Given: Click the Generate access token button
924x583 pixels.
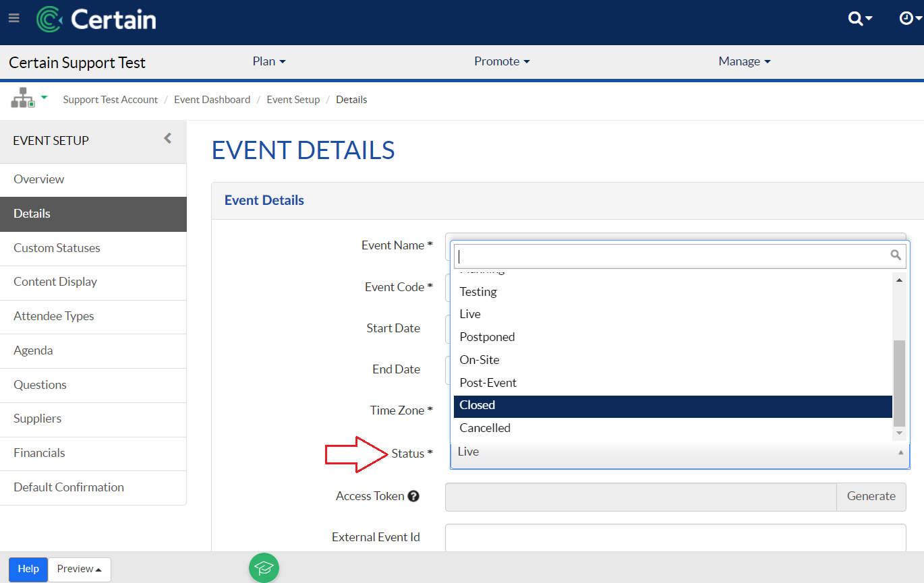Looking at the screenshot, I should tap(871, 497).
